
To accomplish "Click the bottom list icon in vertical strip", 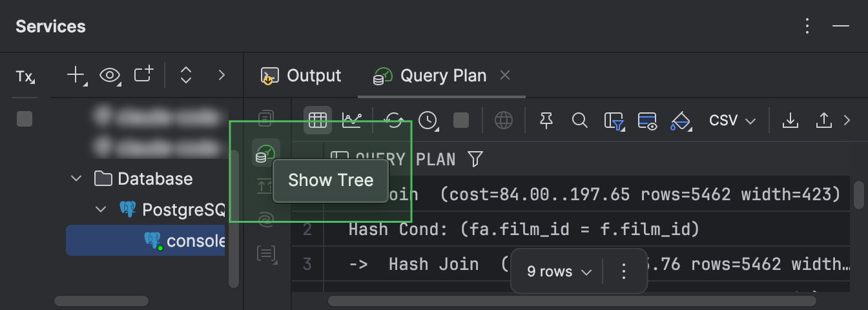I will pos(266,254).
